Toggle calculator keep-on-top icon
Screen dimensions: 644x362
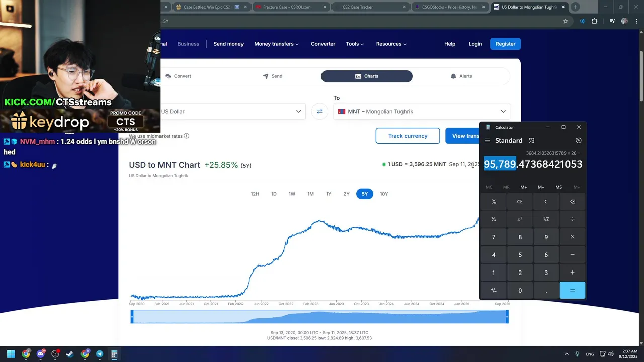click(531, 140)
